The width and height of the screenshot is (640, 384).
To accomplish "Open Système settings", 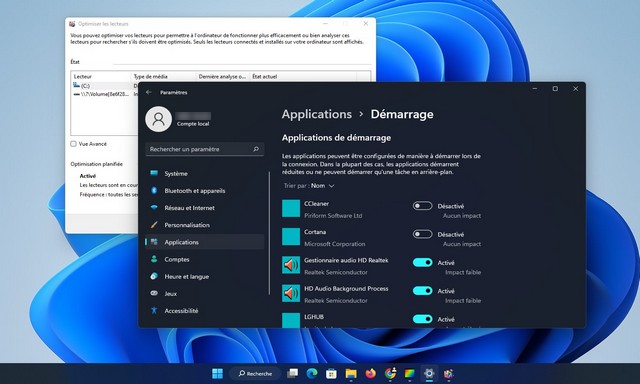I will click(x=204, y=173).
